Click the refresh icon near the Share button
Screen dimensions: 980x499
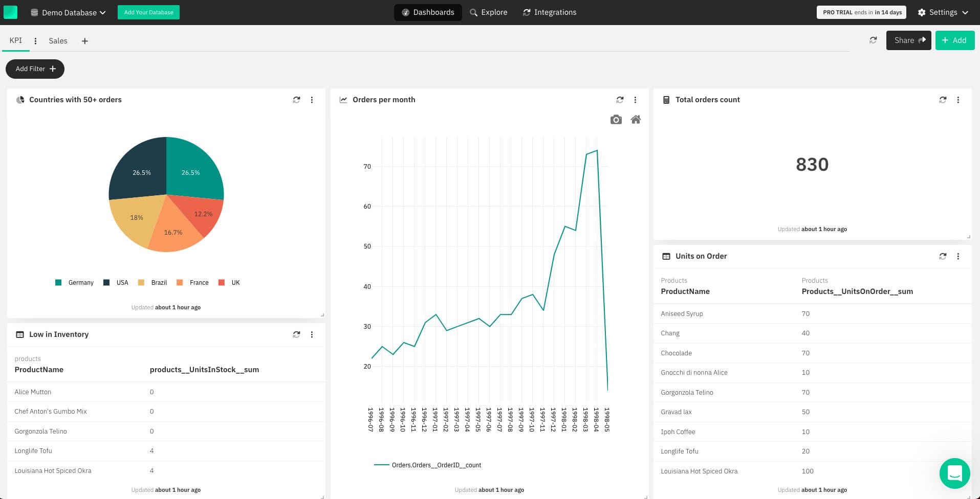873,40
